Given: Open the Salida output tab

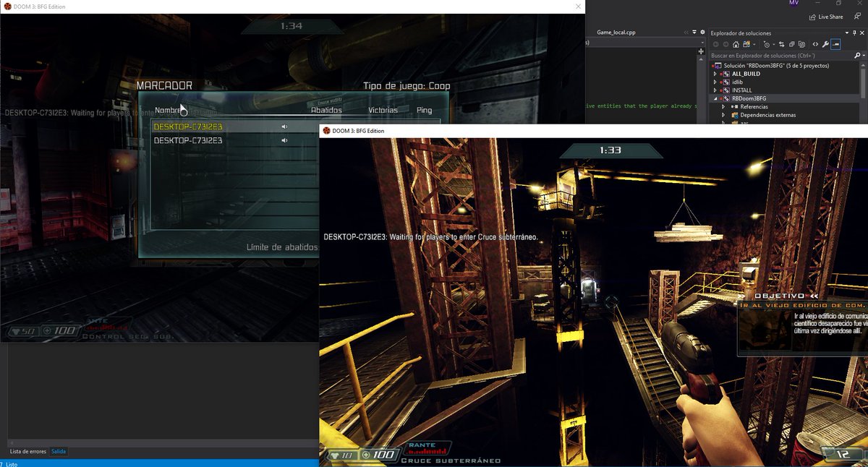Looking at the screenshot, I should pyautogui.click(x=59, y=451).
